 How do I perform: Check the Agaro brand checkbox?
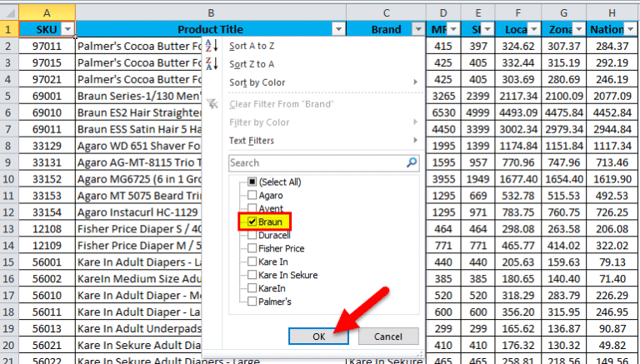[x=252, y=195]
